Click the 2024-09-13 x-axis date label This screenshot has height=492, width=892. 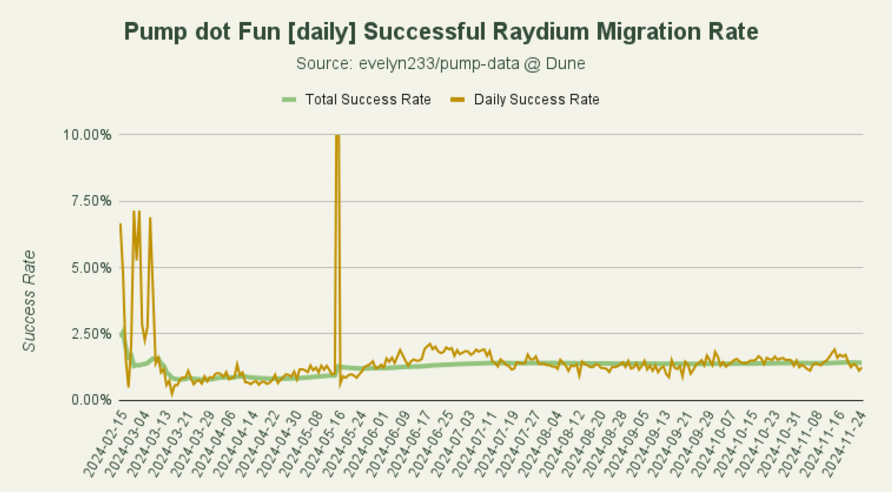point(647,443)
